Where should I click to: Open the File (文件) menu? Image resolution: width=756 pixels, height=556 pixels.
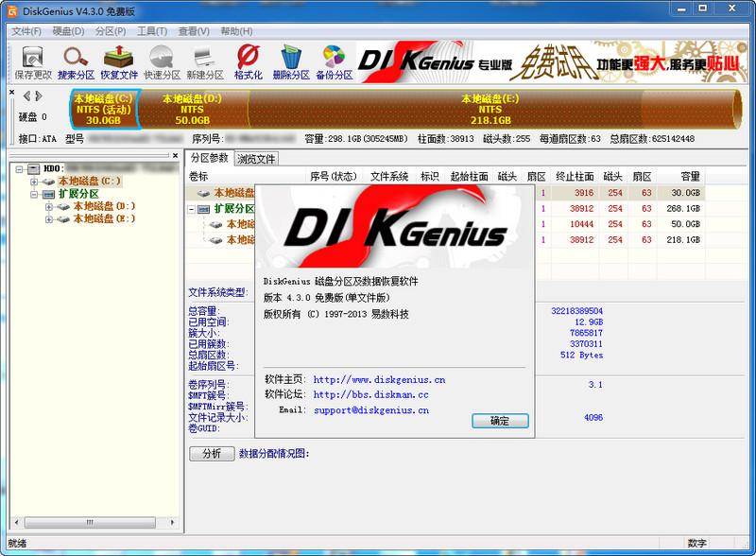(26, 31)
